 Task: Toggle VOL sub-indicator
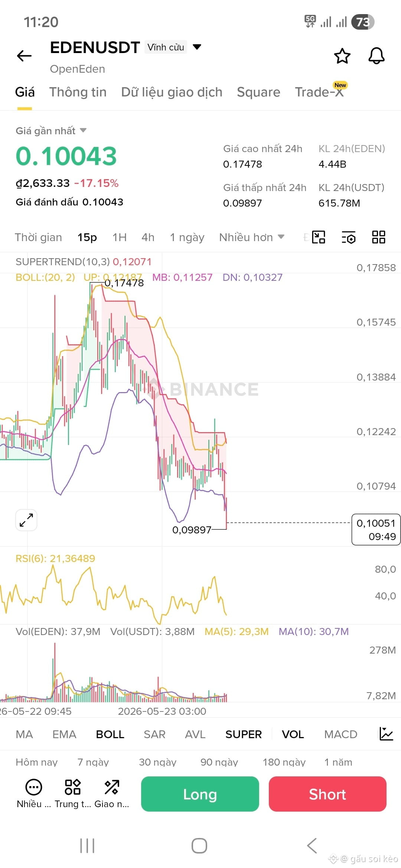[293, 734]
